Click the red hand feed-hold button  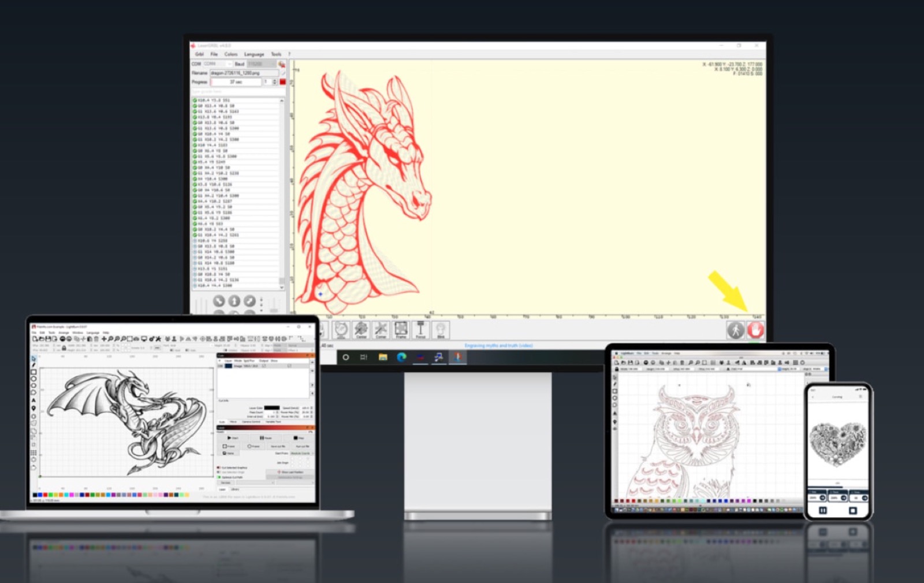[x=755, y=330]
